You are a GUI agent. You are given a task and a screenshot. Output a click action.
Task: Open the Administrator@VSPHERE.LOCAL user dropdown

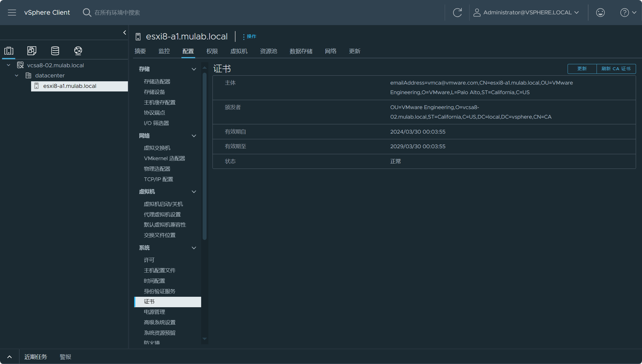click(527, 13)
